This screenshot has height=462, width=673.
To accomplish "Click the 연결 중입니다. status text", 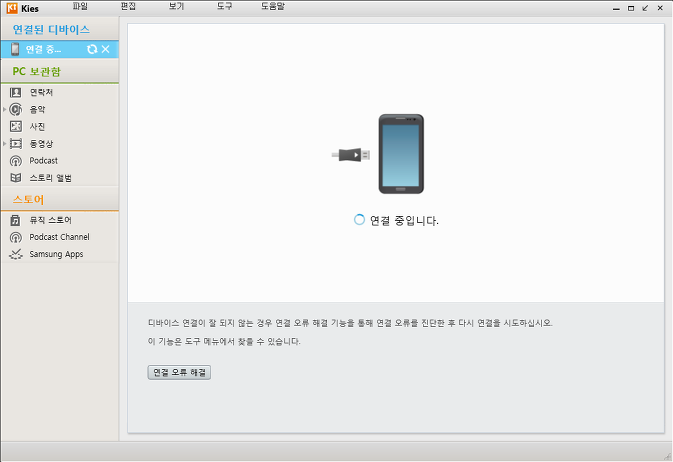I will click(404, 221).
